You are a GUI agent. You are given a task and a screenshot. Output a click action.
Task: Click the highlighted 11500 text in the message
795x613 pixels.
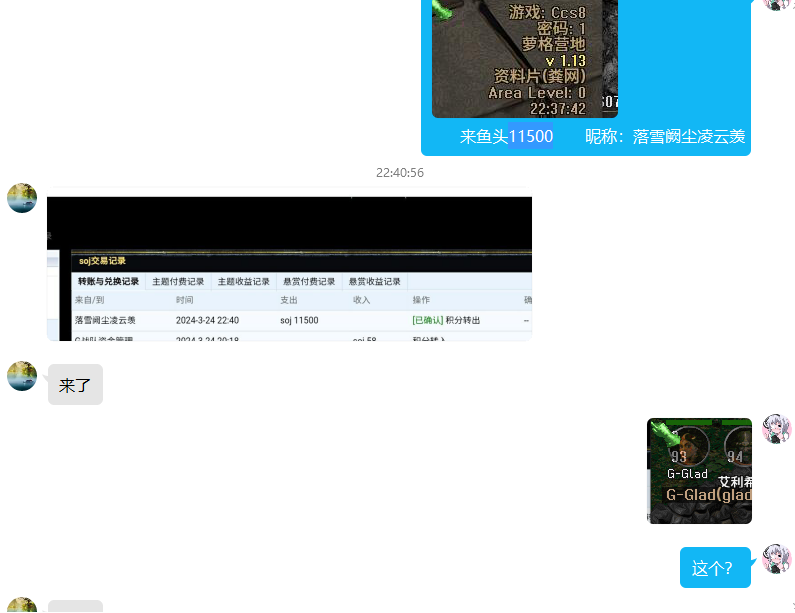[531, 136]
